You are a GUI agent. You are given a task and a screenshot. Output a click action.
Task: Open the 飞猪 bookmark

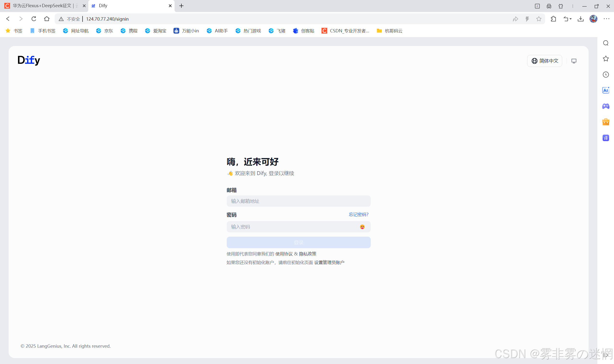click(277, 31)
